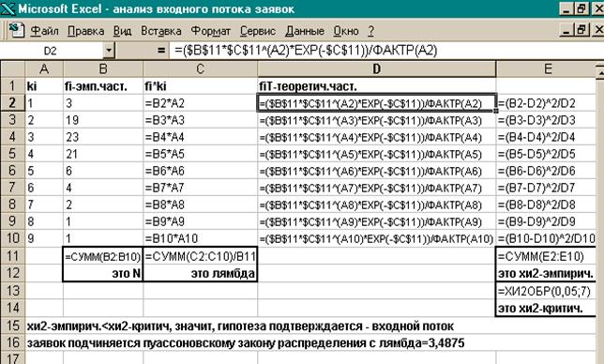Click cell labeled 'это лямбда'
The height and width of the screenshot is (364, 604).
pyautogui.click(x=200, y=273)
